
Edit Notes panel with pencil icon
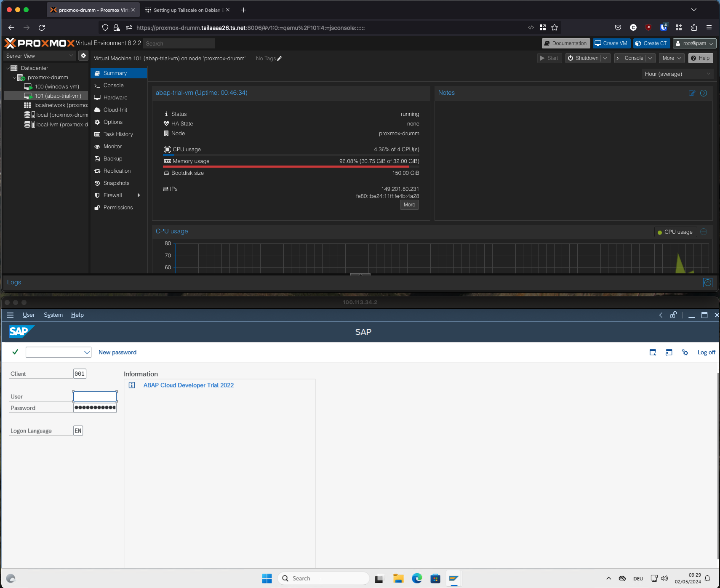(692, 93)
